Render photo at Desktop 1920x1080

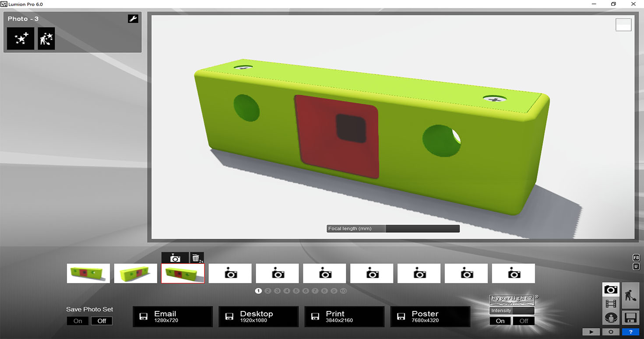pyautogui.click(x=259, y=317)
